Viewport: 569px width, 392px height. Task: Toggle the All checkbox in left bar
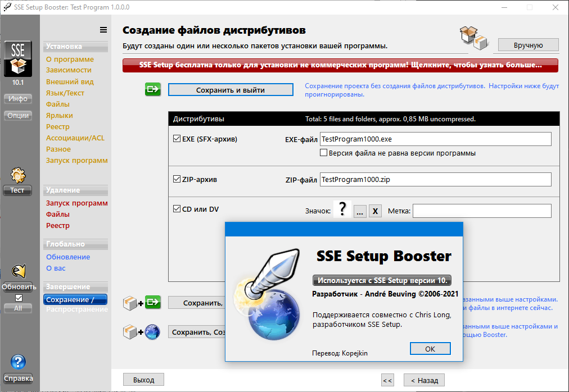tap(19, 298)
